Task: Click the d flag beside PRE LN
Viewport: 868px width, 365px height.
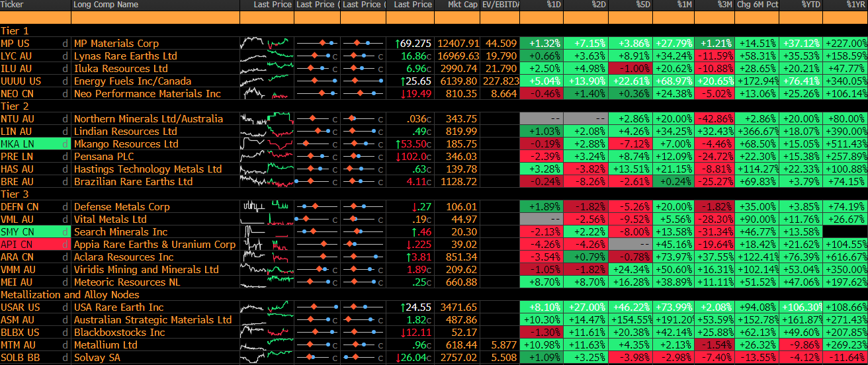Action: 65,157
